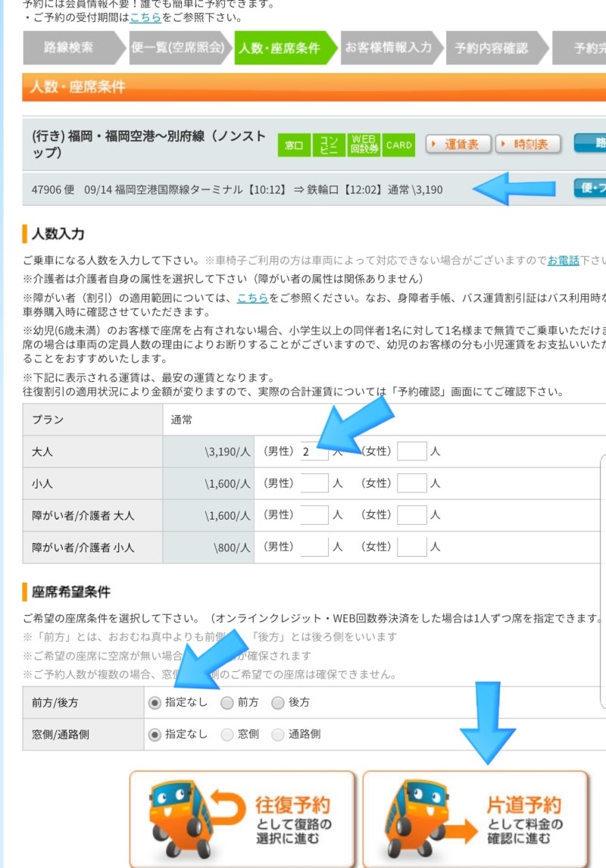
Task: Click the \3,190/人 adult fare cell
Action: (x=208, y=451)
